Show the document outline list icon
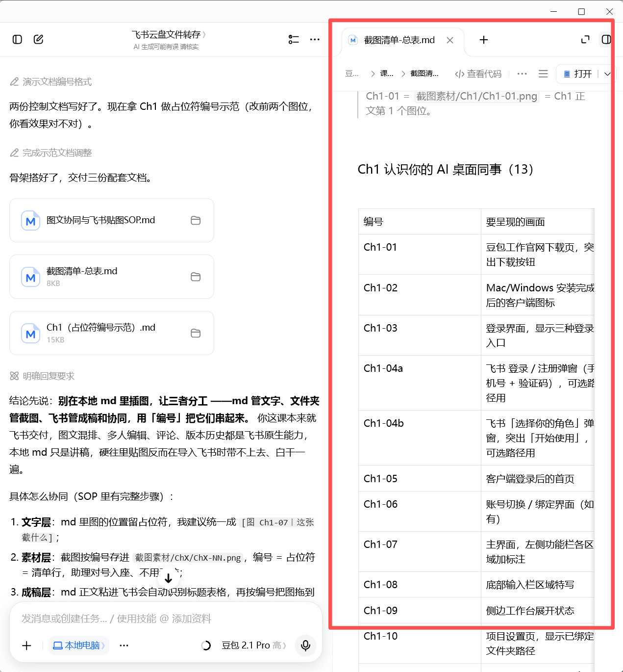 click(x=543, y=74)
